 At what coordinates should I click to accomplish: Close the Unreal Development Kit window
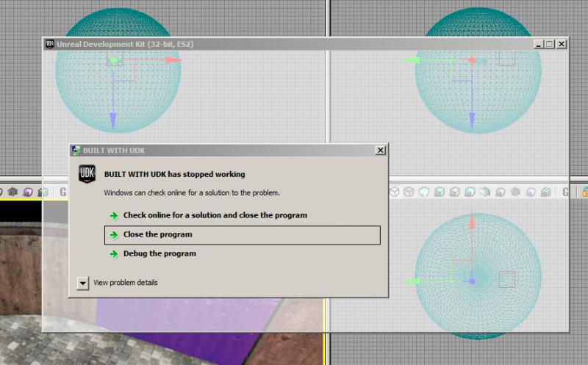pyautogui.click(x=562, y=44)
